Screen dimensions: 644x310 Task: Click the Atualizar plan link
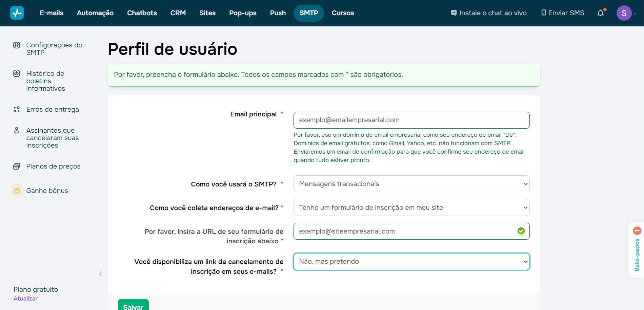pyautogui.click(x=25, y=298)
